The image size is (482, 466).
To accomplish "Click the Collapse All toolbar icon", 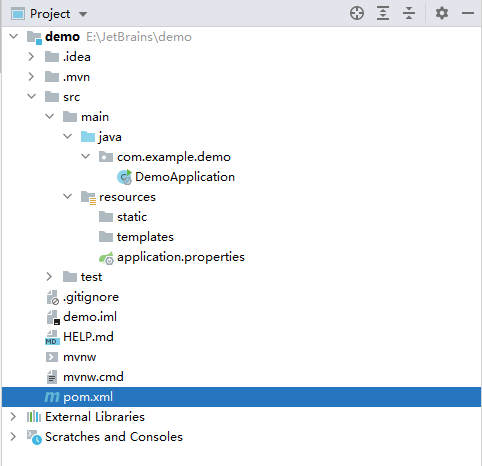I will point(409,13).
